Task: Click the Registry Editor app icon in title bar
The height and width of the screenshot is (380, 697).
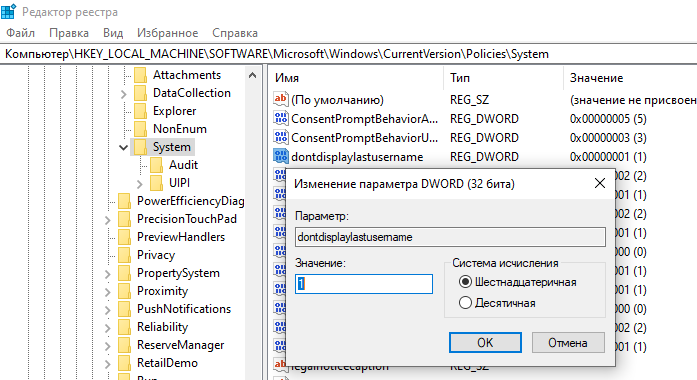Action: coord(8,11)
